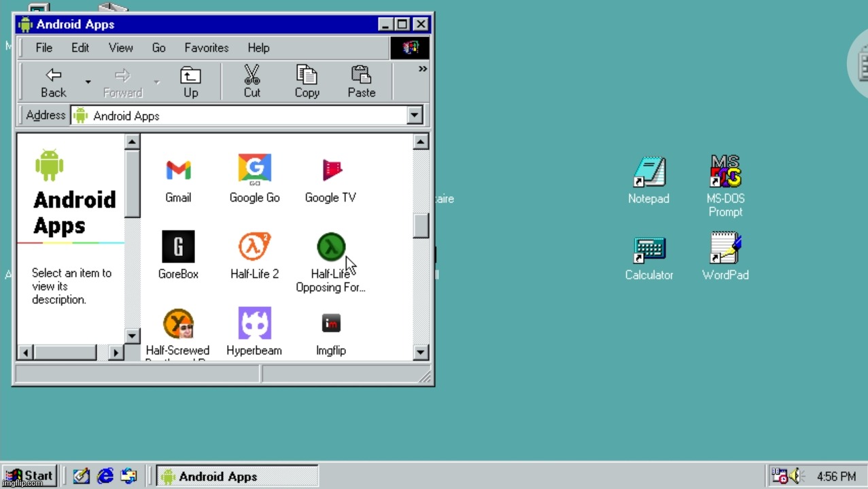The height and width of the screenshot is (489, 868).
Task: Select the Google TV app icon
Action: click(331, 169)
